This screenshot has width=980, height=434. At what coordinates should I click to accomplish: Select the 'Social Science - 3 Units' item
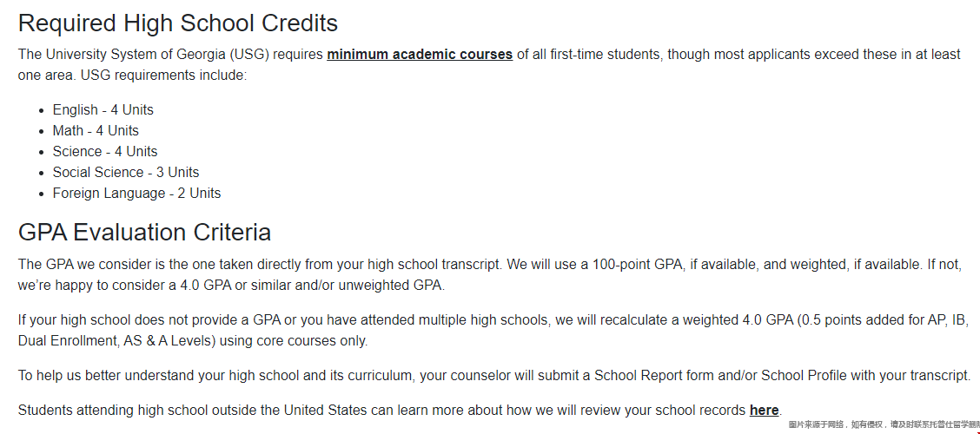(126, 173)
